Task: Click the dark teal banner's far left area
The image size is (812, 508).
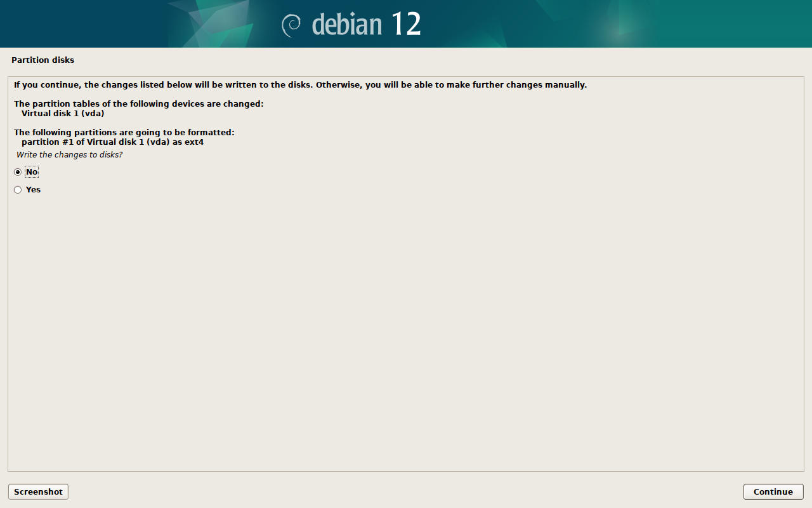Action: click(x=76, y=24)
